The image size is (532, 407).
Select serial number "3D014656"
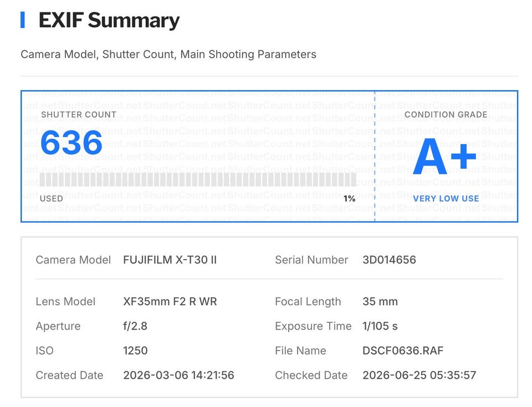[x=389, y=260]
